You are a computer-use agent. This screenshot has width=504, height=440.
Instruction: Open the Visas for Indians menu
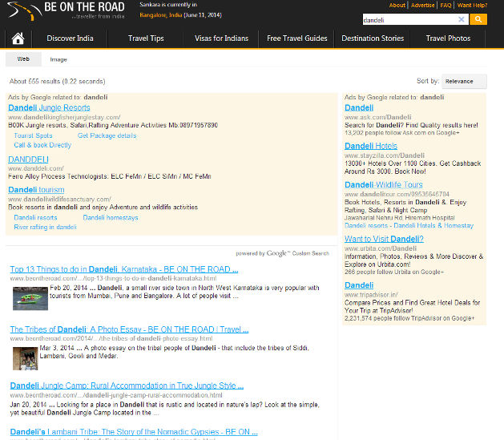(x=221, y=38)
